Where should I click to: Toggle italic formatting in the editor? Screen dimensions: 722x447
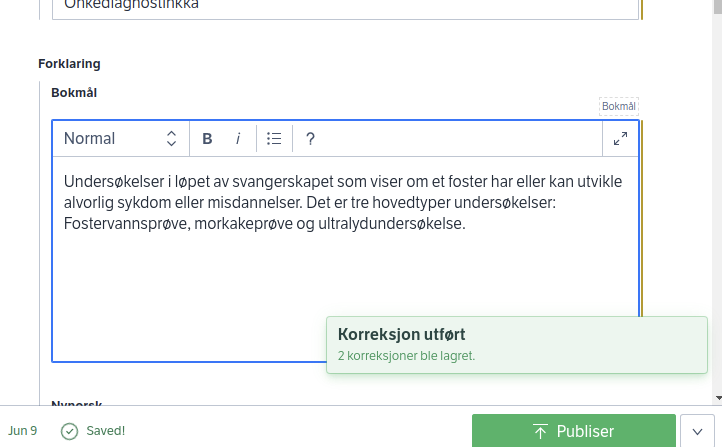(238, 139)
